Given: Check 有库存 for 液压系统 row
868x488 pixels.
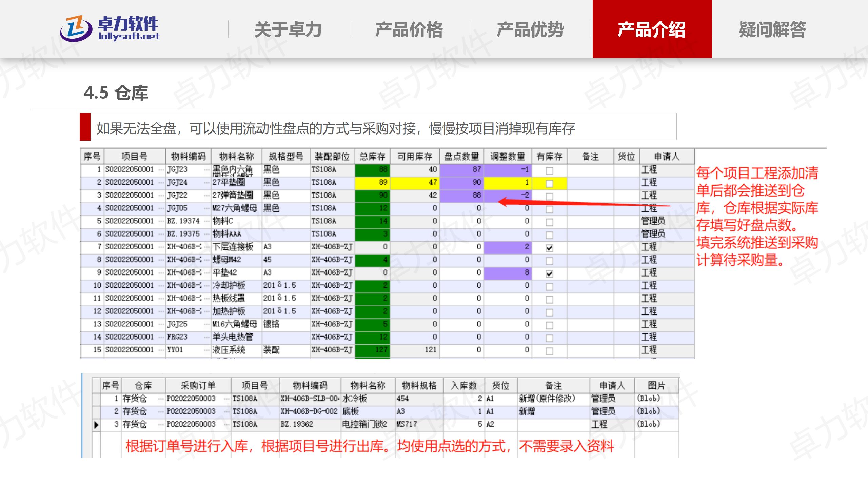Looking at the screenshot, I should click(549, 351).
